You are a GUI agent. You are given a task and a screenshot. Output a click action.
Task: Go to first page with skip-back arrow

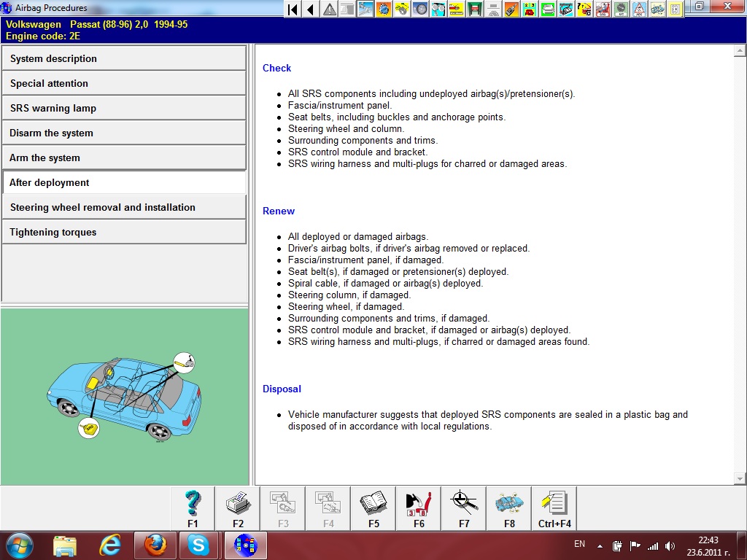pyautogui.click(x=293, y=9)
